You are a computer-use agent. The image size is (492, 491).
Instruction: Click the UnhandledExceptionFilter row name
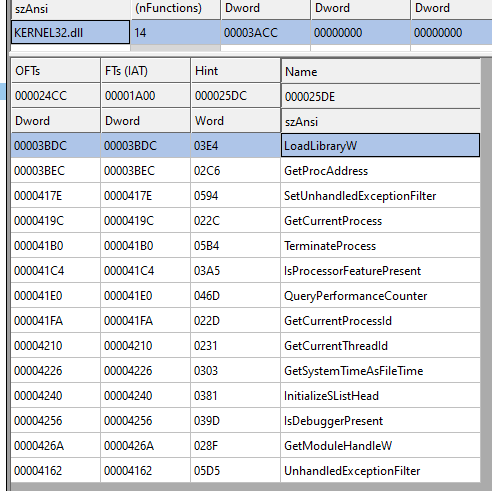pos(352,471)
